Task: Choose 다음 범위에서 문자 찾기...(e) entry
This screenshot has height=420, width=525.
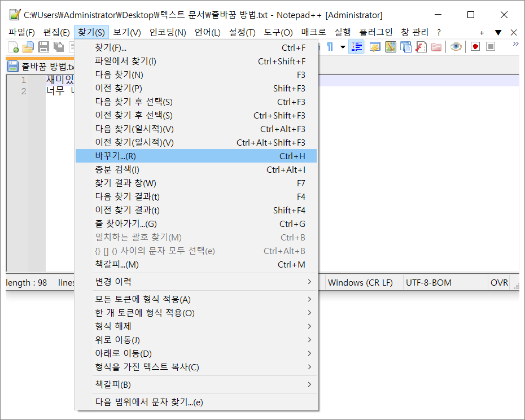Action: tap(196, 401)
